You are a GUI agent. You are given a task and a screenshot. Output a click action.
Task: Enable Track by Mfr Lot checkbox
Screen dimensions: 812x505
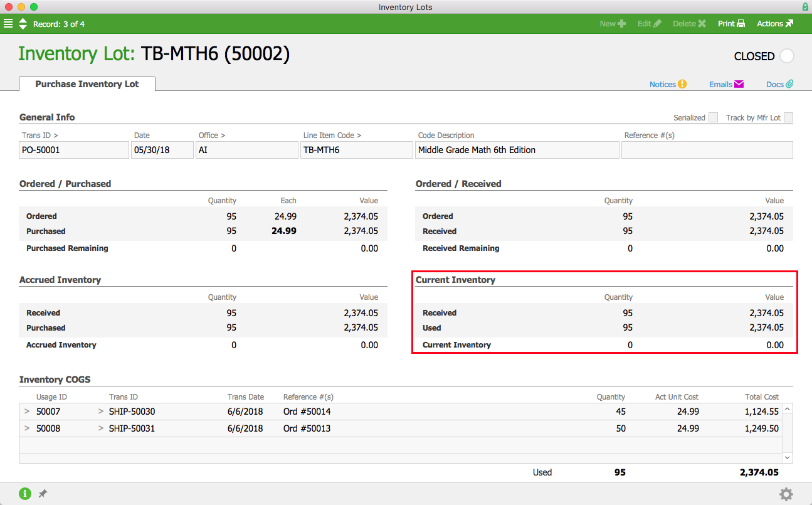coord(788,117)
